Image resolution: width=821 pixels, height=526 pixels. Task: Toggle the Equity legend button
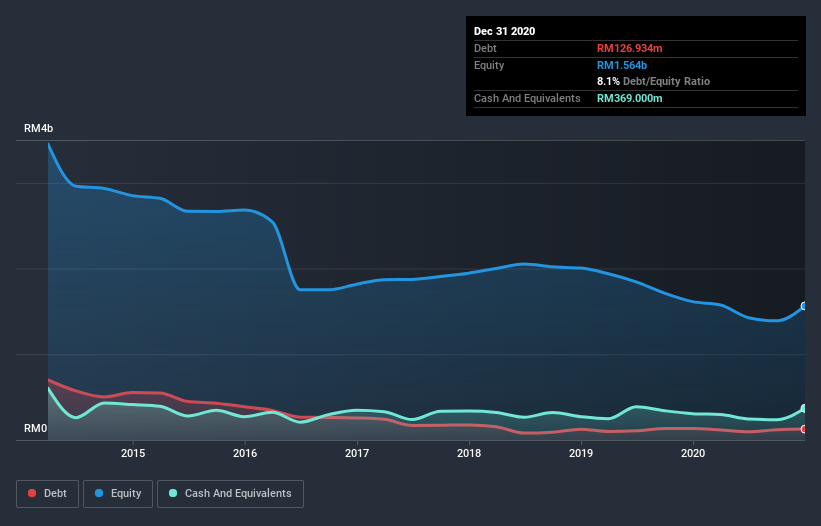tap(118, 494)
